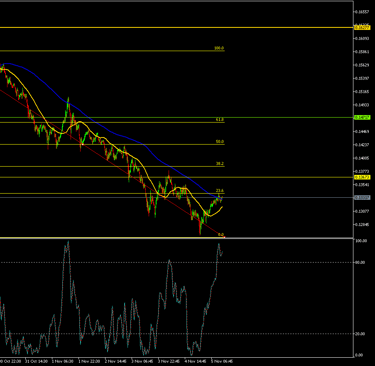Viewport: 375px width, 366px height.
Task: Click the lower yellow price tag near 23.6 level
Action: (362, 177)
